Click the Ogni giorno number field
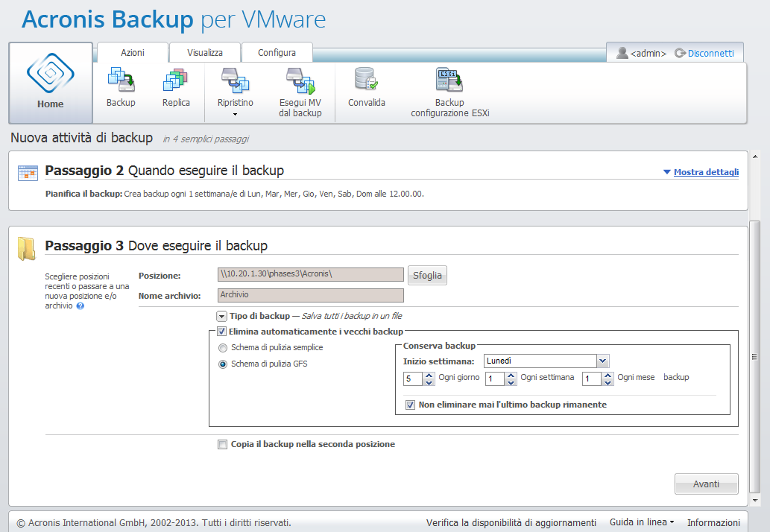This screenshot has height=532, width=770. [x=413, y=379]
